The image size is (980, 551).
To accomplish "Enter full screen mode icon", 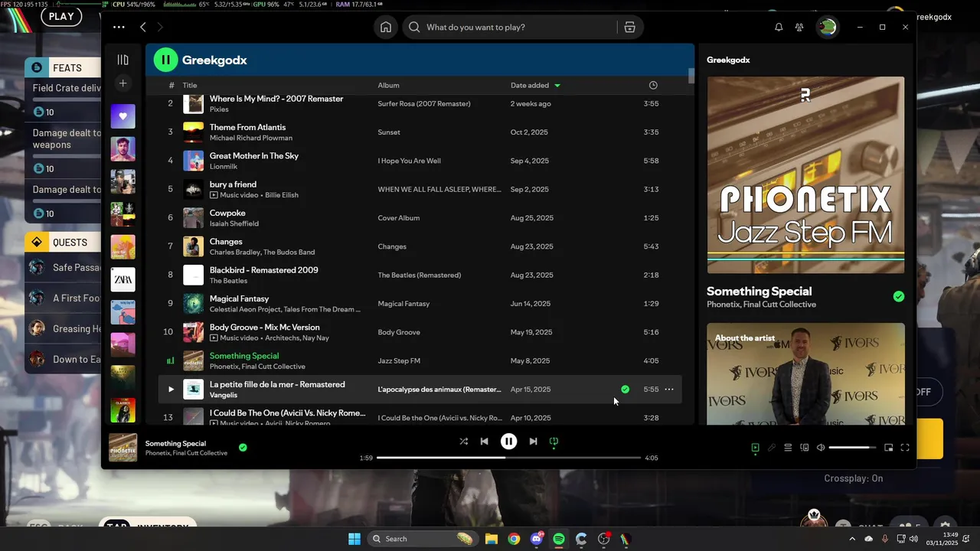I will click(905, 448).
